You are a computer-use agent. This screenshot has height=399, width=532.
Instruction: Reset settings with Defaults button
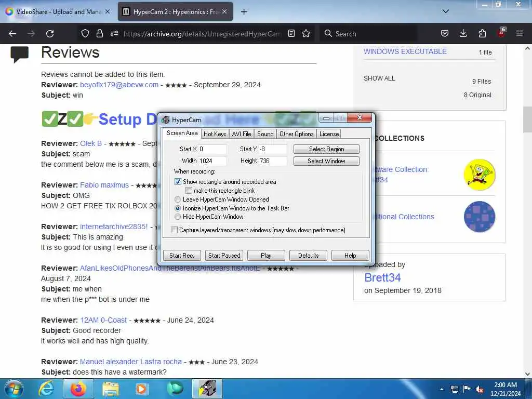(x=309, y=255)
